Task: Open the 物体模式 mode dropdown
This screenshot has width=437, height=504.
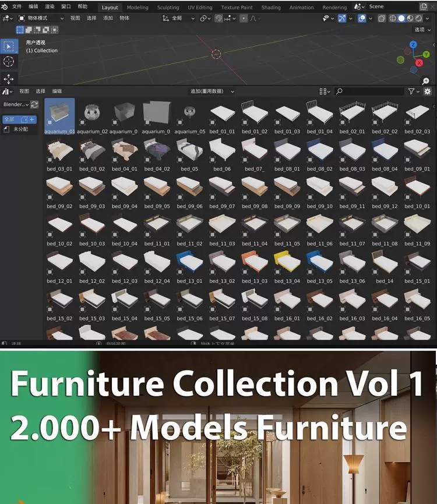Action: tap(41, 18)
